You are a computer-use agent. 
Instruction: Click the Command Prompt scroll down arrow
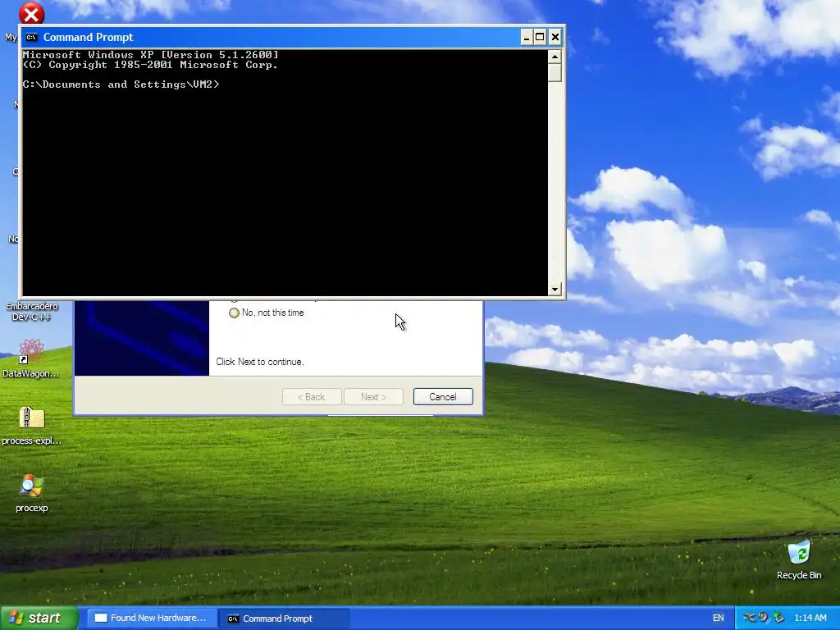[x=555, y=289]
